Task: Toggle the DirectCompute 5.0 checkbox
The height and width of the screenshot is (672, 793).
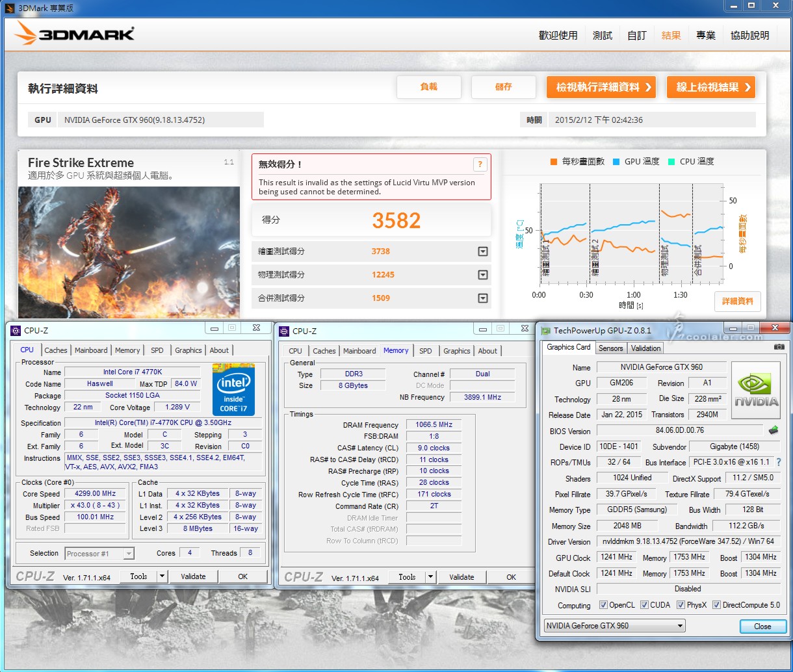Action: pyautogui.click(x=716, y=605)
